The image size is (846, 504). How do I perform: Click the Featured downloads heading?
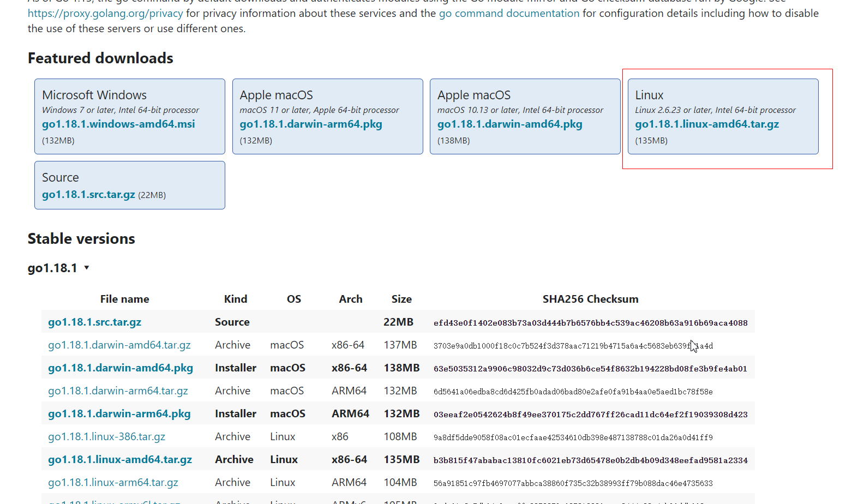click(100, 58)
